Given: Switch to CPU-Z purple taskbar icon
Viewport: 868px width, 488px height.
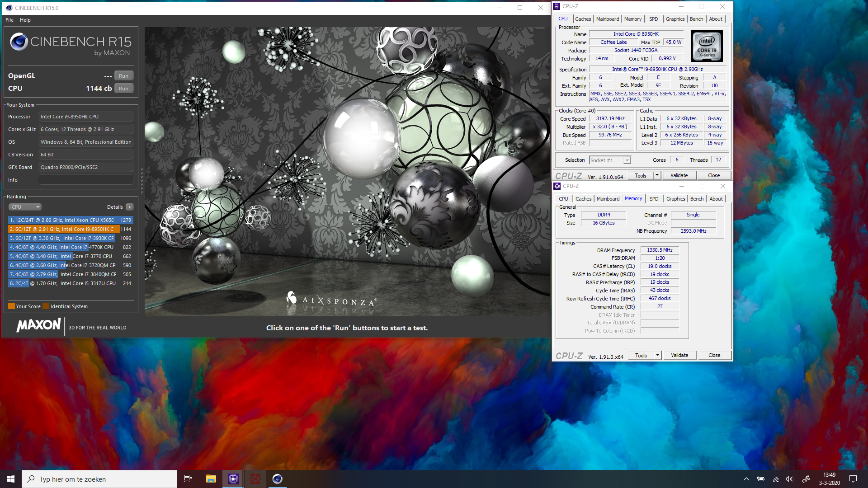Looking at the screenshot, I should [233, 479].
